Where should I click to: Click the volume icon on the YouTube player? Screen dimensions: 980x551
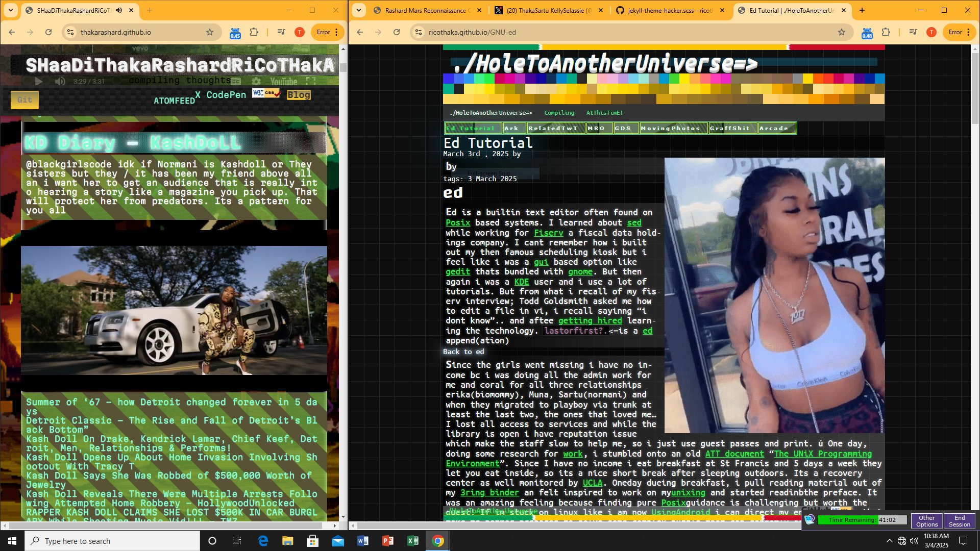(x=60, y=81)
